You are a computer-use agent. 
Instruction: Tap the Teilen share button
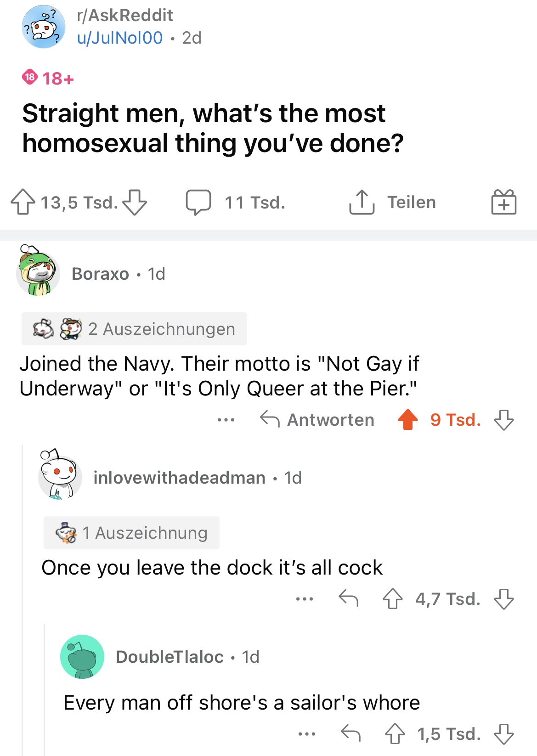(393, 203)
